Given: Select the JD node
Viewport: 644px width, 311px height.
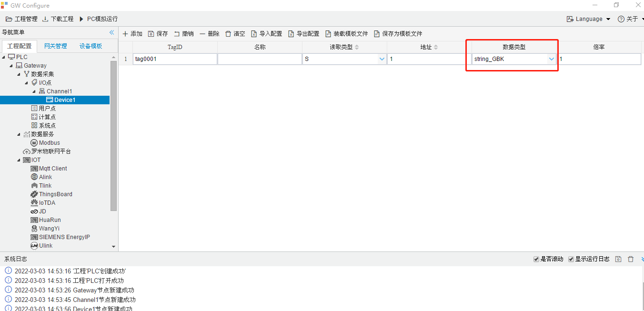Looking at the screenshot, I should click(x=38, y=211).
